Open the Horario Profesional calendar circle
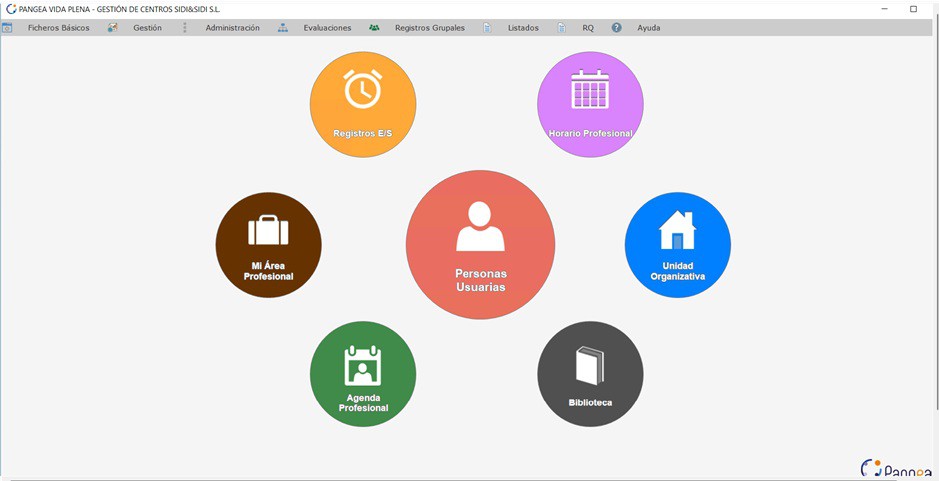 pyautogui.click(x=590, y=104)
